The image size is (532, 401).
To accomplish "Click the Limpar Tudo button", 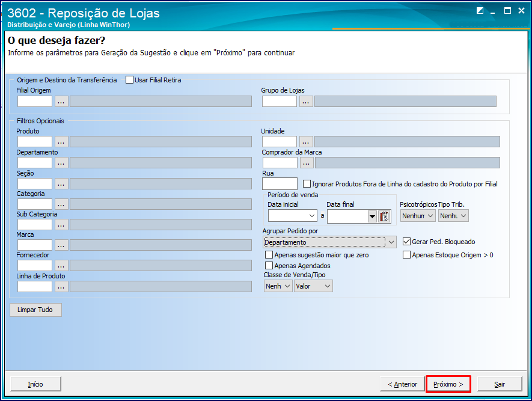I will pos(35,310).
